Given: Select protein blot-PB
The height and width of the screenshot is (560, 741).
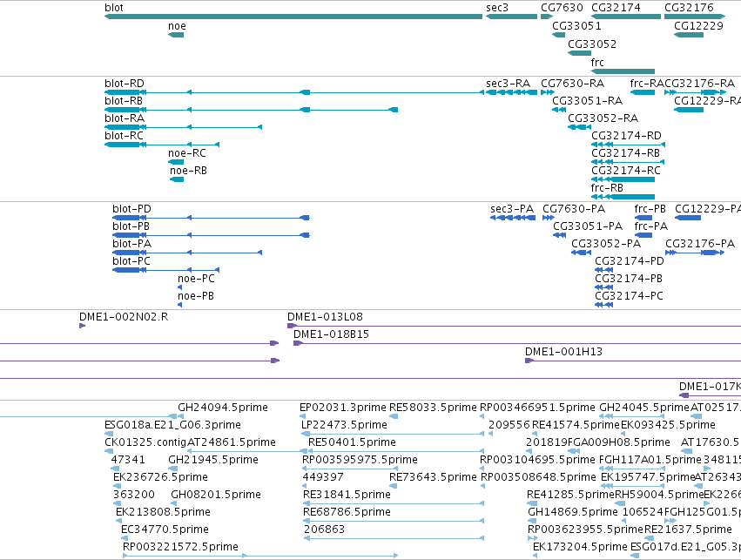Looking at the screenshot, I should [x=211, y=235].
